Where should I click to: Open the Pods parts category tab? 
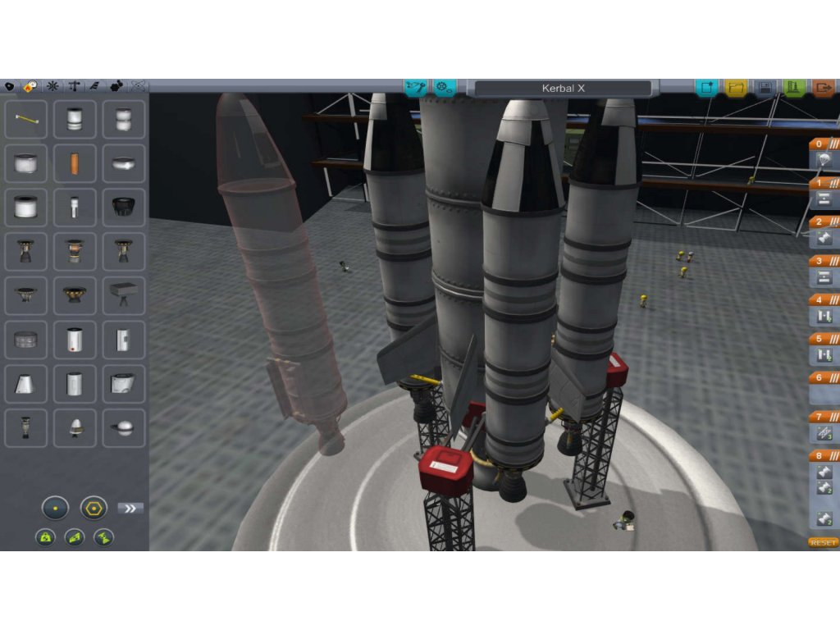pyautogui.click(x=9, y=86)
